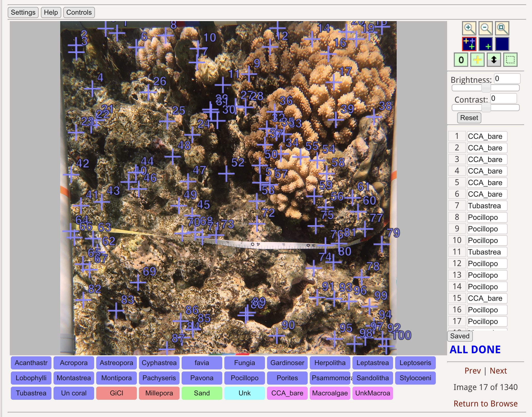Open the Settings menu button

23,12
